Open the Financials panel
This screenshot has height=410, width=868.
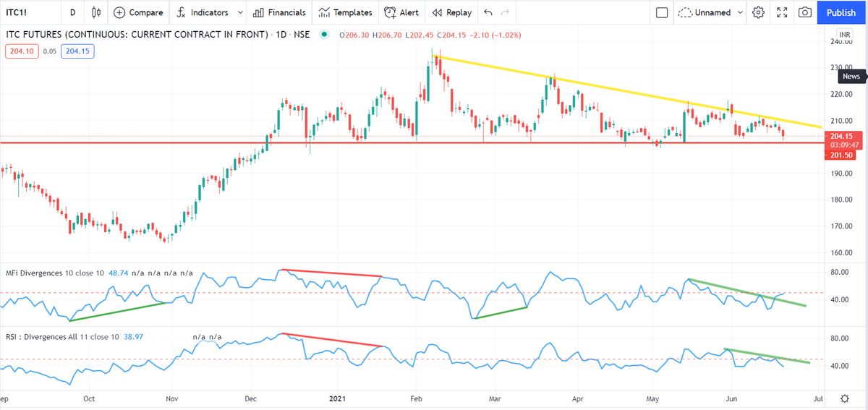[x=279, y=12]
